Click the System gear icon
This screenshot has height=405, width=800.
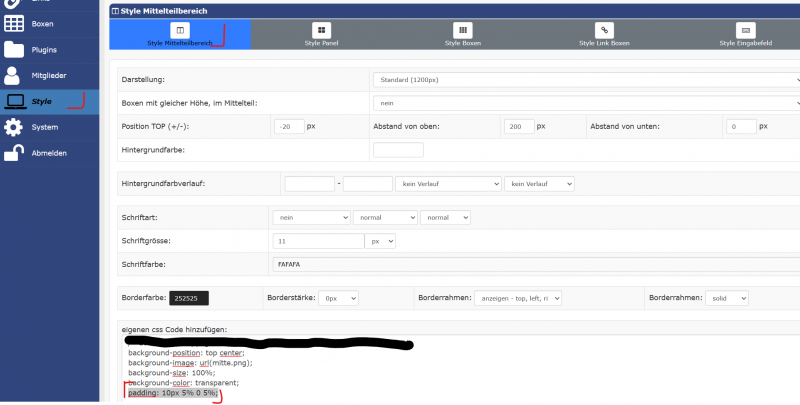(14, 127)
